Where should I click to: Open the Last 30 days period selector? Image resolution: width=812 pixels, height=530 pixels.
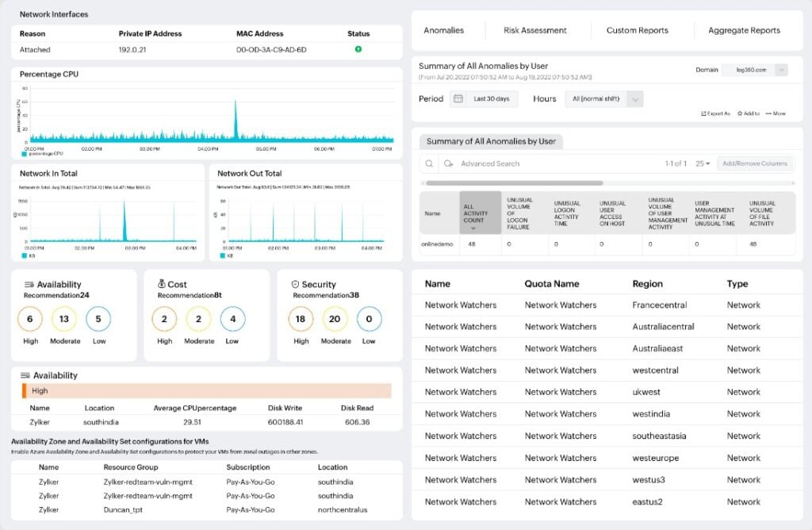[x=484, y=98]
